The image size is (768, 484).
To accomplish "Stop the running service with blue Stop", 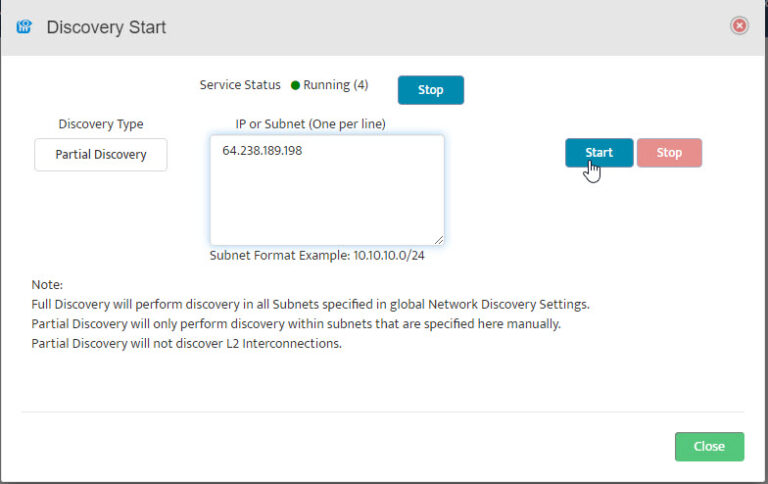I will pyautogui.click(x=430, y=90).
